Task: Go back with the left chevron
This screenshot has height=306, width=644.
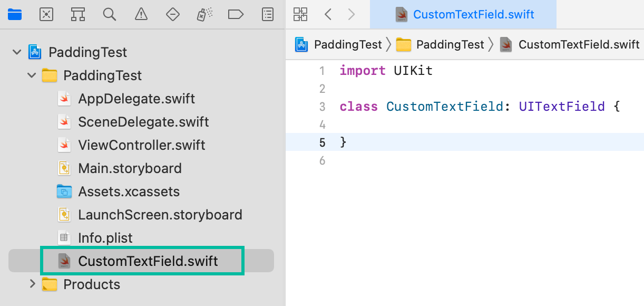Action: tap(328, 14)
